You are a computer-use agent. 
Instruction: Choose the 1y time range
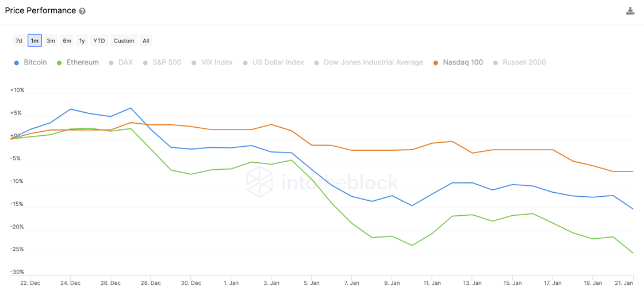pyautogui.click(x=82, y=41)
